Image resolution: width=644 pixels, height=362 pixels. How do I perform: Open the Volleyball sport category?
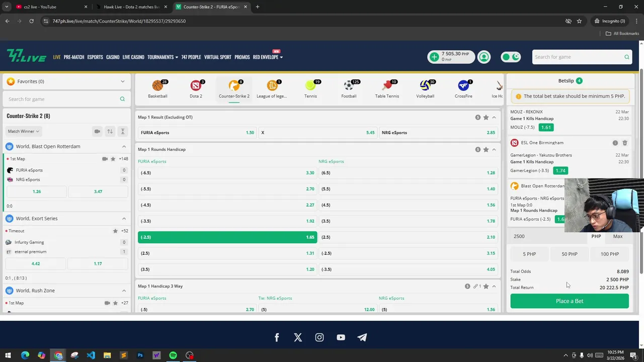click(x=425, y=89)
